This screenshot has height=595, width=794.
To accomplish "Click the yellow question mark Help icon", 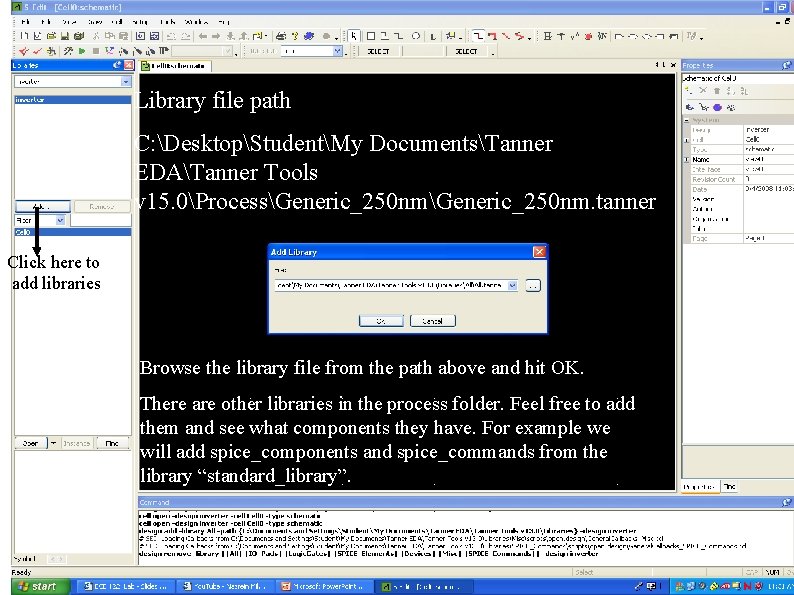I will 295,36.
